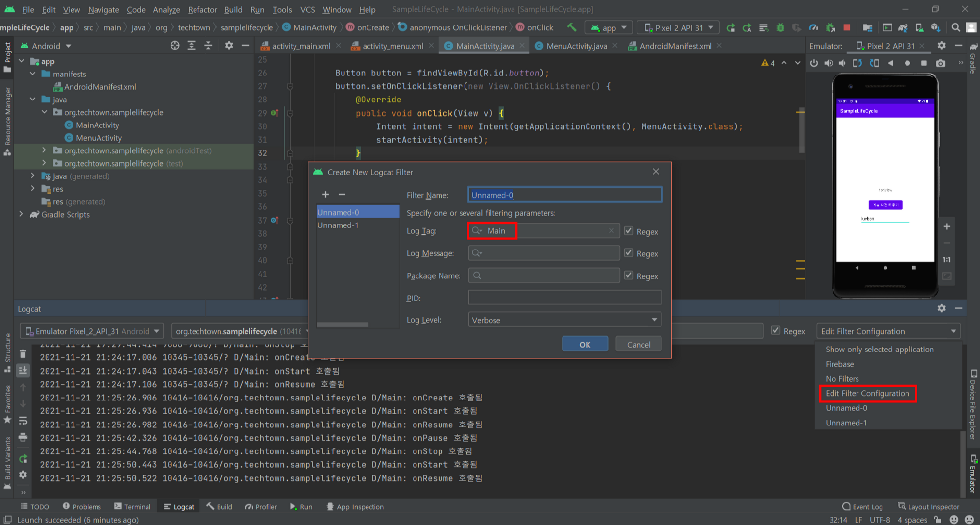Open the Profile app gauge icon
Screen dimensions: 980x525
coord(813,27)
